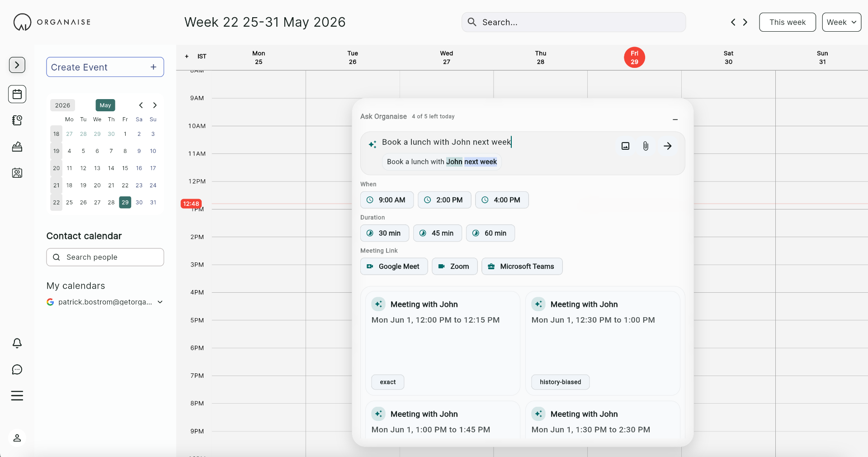Go to next week with right chevron
Screen dimensions: 868x457
[745, 22]
